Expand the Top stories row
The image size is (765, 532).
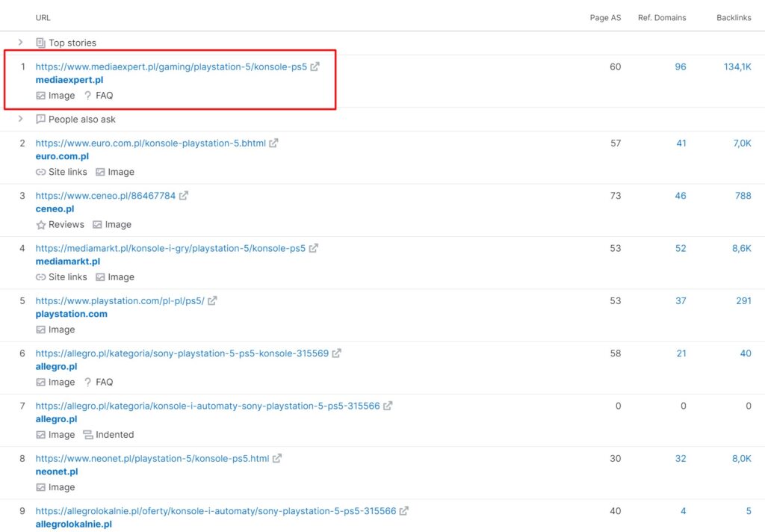pyautogui.click(x=20, y=43)
